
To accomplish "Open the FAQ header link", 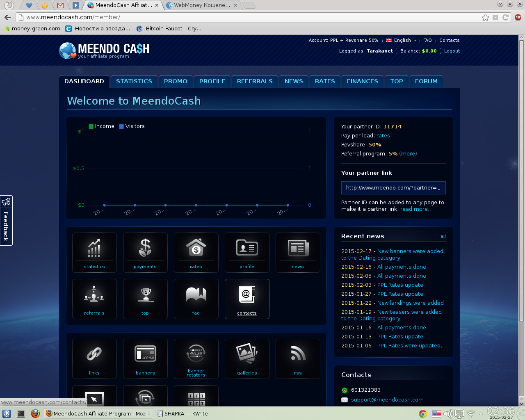I will click(x=427, y=40).
